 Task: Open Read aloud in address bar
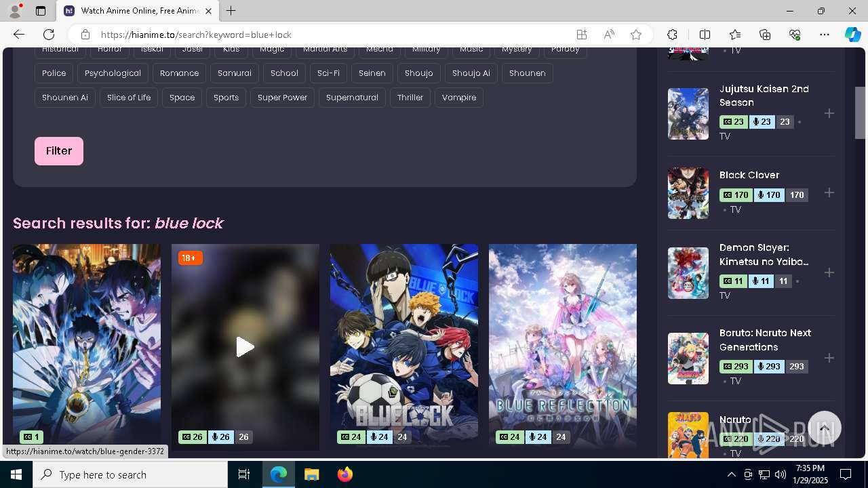[608, 35]
